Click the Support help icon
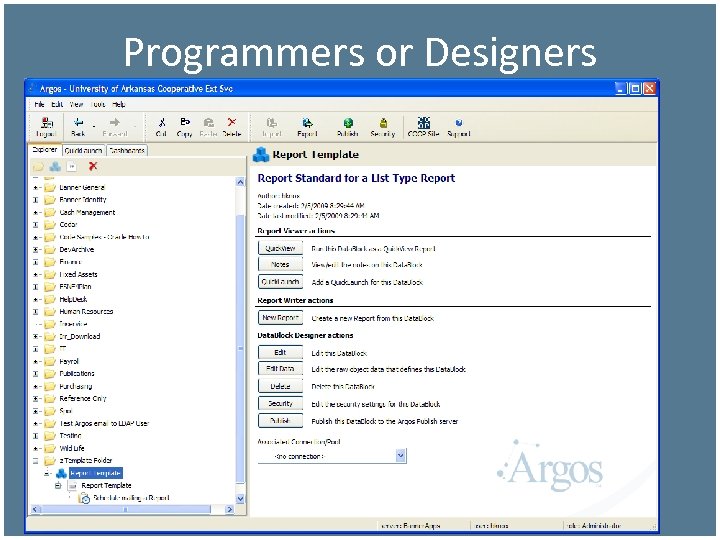720x540 pixels. pyautogui.click(x=459, y=123)
